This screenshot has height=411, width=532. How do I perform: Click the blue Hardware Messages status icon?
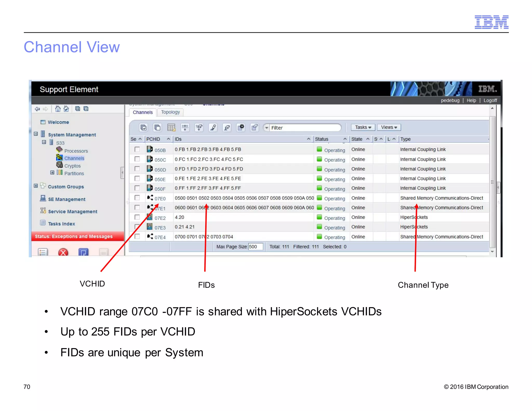coord(83,252)
